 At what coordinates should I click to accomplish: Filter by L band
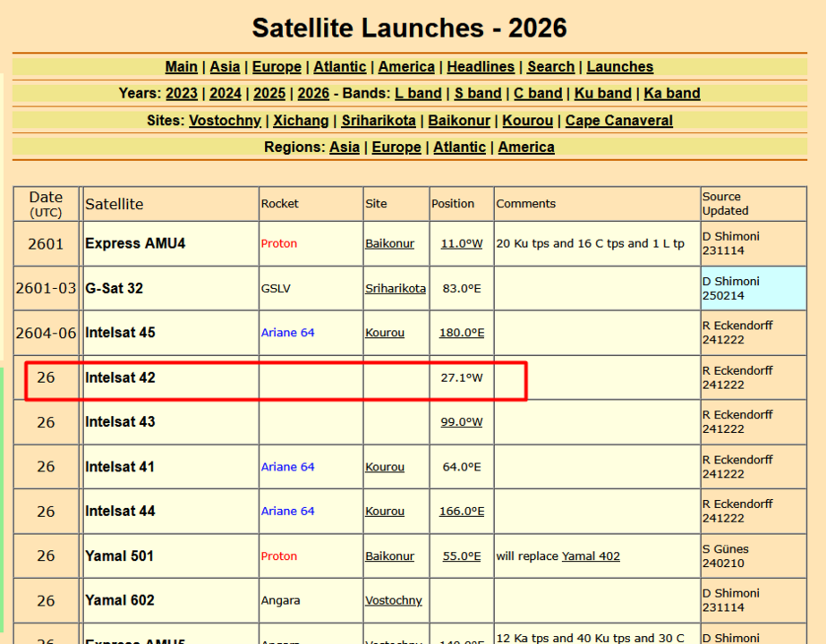click(x=418, y=93)
